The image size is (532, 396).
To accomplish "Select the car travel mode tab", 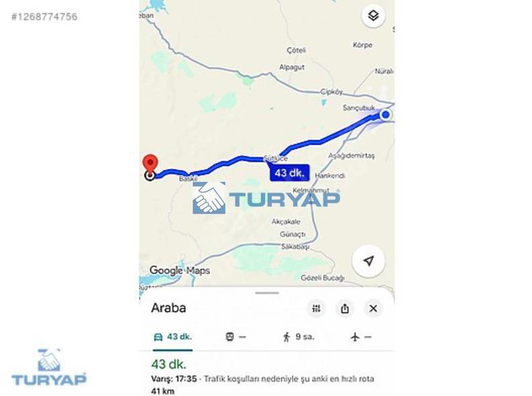I will [x=172, y=337].
